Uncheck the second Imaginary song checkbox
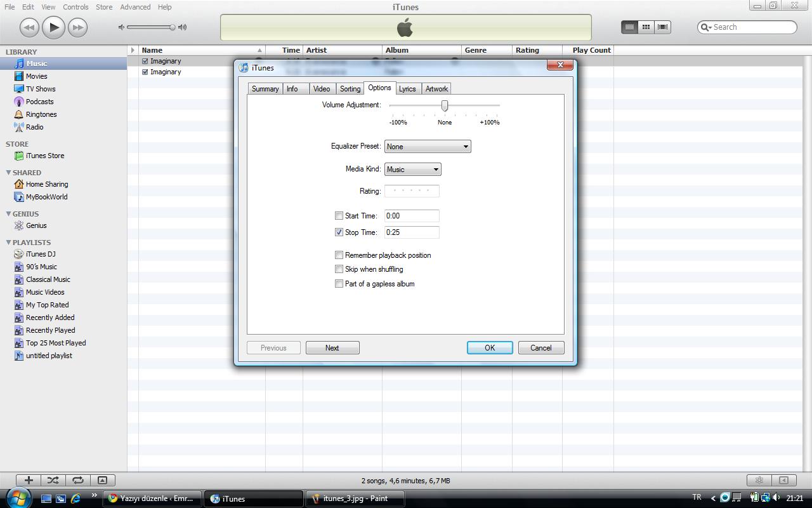 coord(145,72)
